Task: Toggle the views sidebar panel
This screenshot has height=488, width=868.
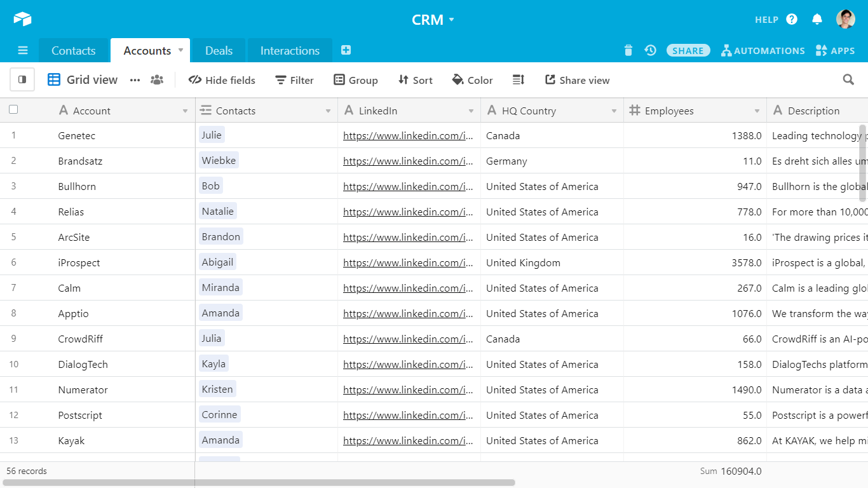Action: point(22,79)
